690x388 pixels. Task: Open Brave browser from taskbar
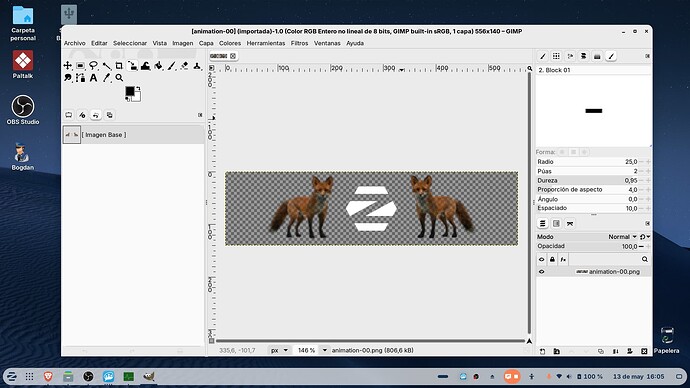point(48,376)
